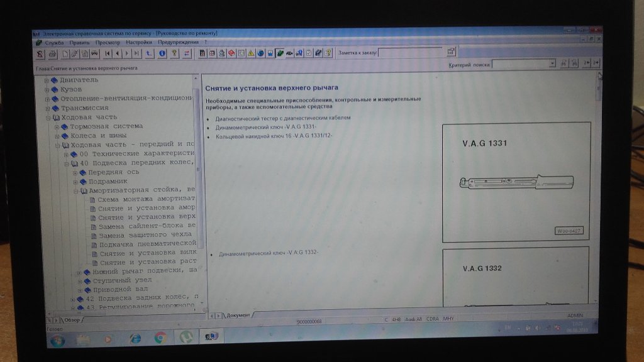This screenshot has height=362, width=644.
Task: Jump to the first page with the skip-back arrow
Action: point(108,53)
